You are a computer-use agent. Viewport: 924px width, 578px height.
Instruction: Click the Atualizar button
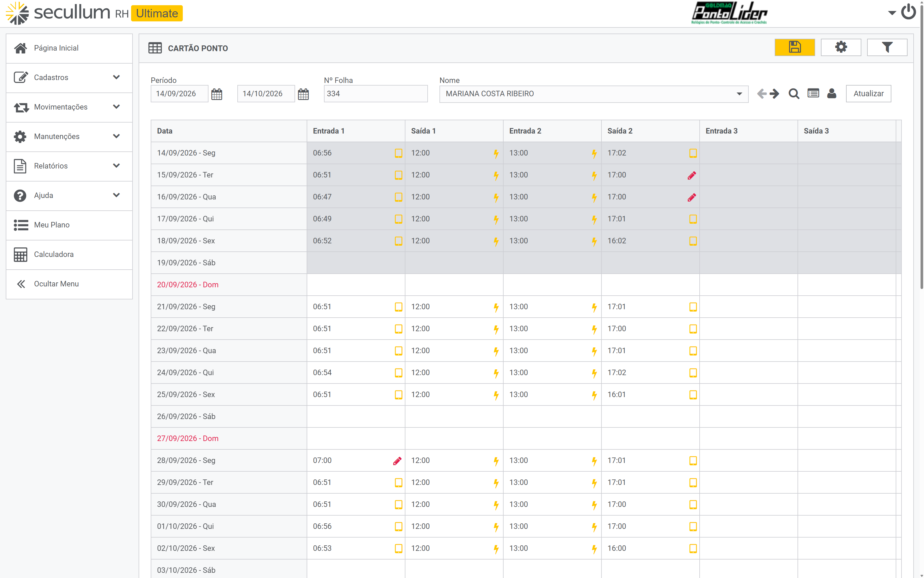tap(868, 94)
